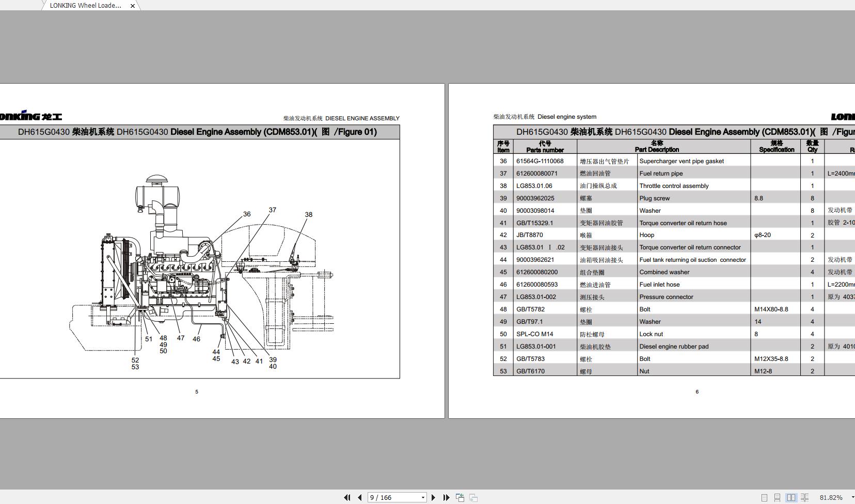
Task: Close the LONKING Wheel Loader document tab
Action: [132, 6]
